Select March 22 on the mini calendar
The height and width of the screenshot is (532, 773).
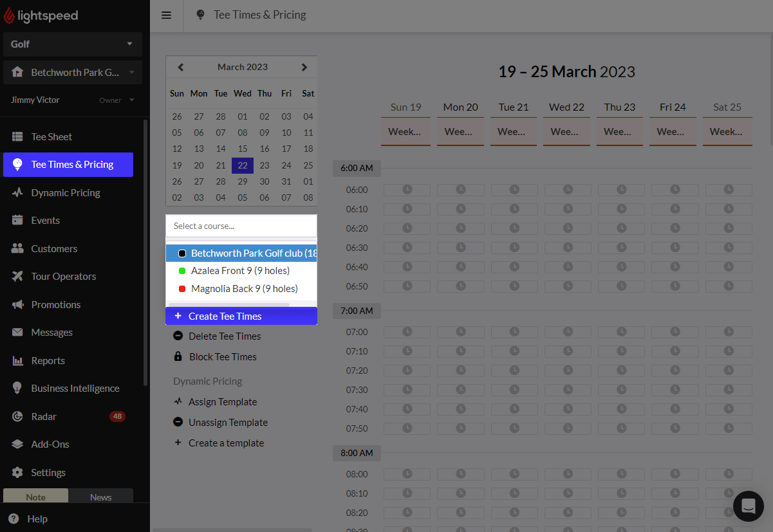242,165
